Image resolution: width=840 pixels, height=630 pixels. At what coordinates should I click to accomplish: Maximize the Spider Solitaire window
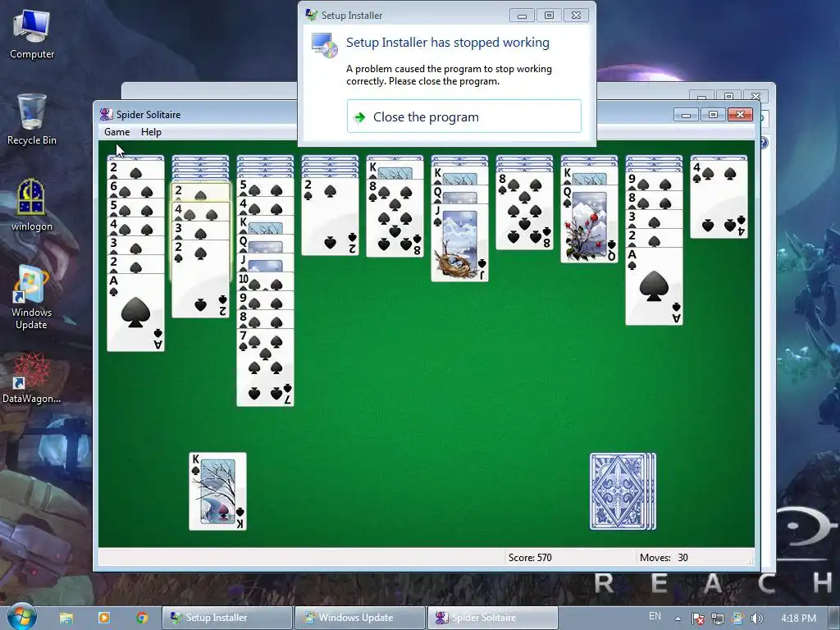713,115
